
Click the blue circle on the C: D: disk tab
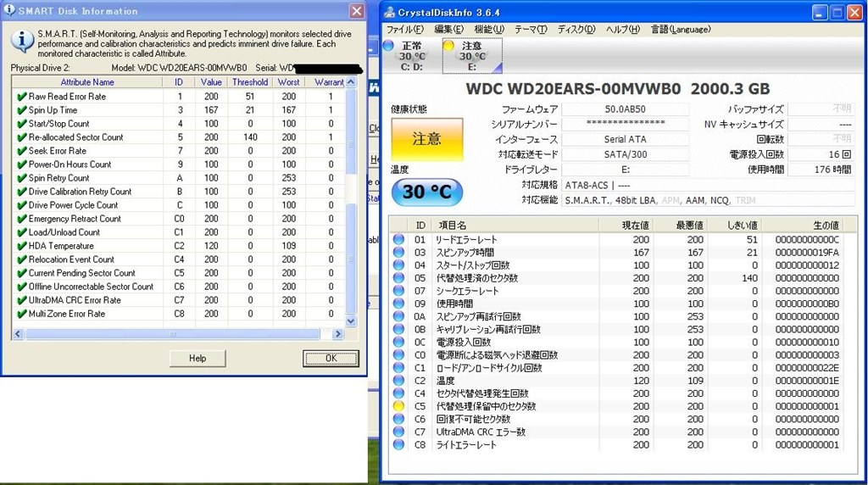coord(388,45)
